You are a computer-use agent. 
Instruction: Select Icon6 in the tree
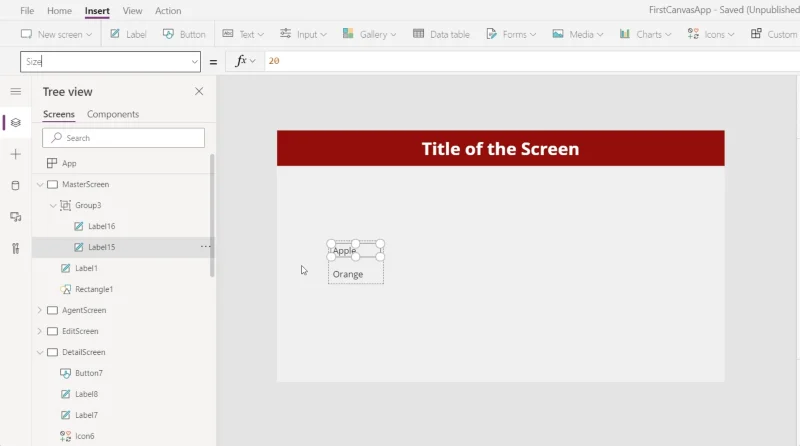(x=85, y=436)
